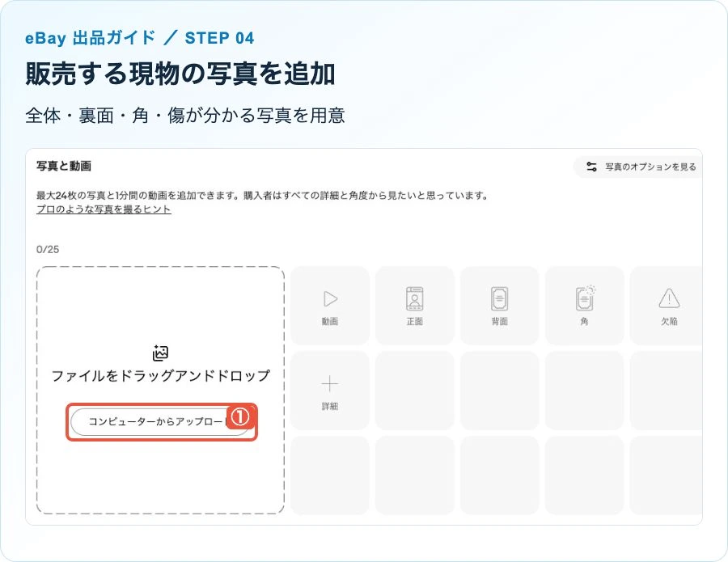
Task: Select the 背面 back photo slot
Action: [500, 306]
